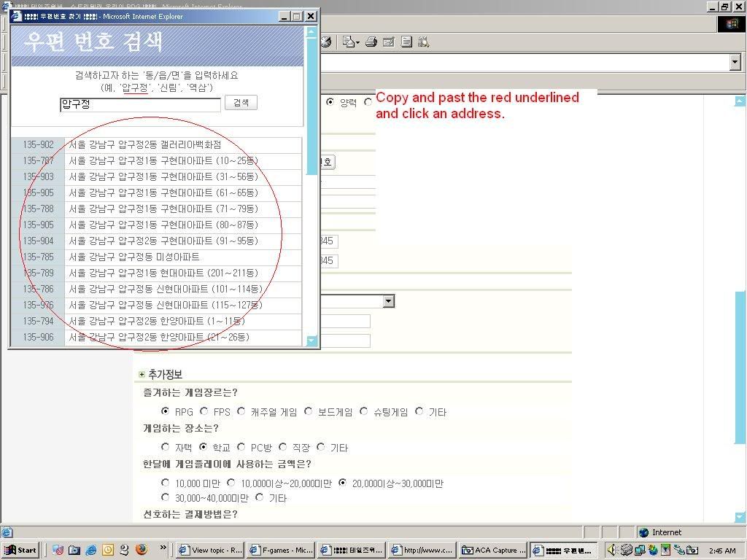Open Internet Explorer from the quick launch bar
Viewport: 747px width, 560px height.
click(91, 550)
